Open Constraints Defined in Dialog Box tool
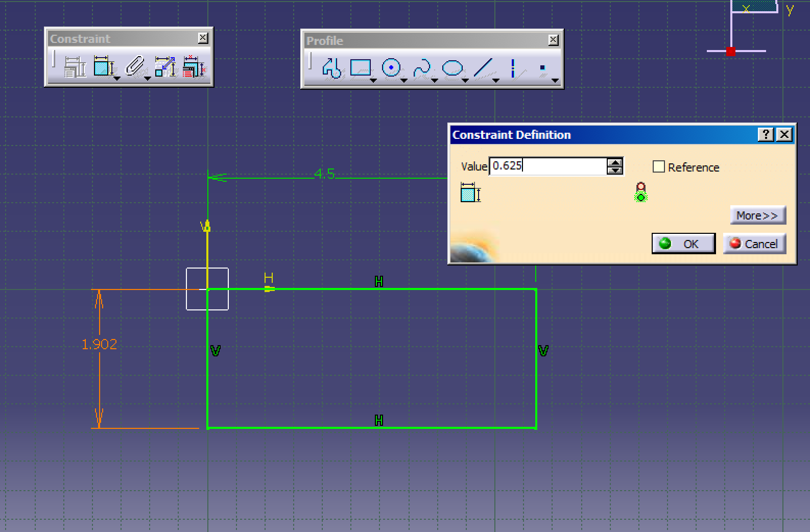Screen dimensions: 810x532 click(x=75, y=67)
